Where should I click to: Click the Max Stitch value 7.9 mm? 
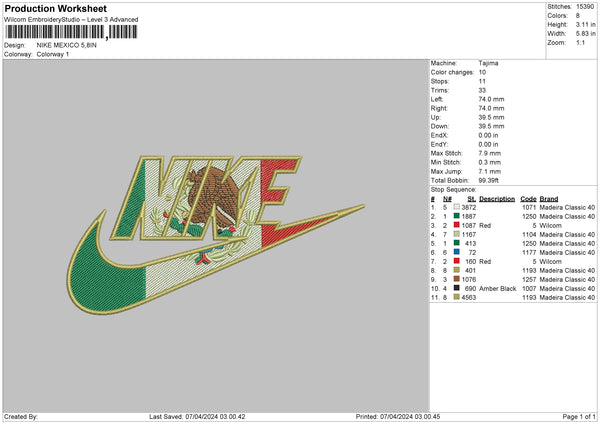click(489, 153)
